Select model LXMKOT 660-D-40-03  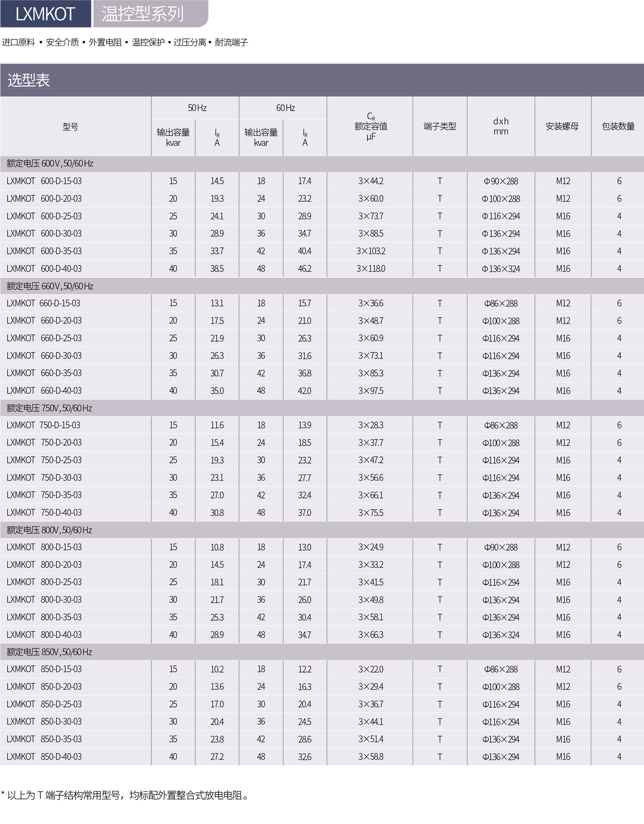click(x=44, y=391)
